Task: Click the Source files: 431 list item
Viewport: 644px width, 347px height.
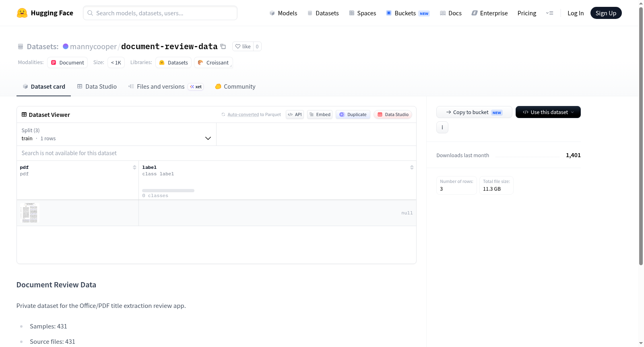Action: [52, 342]
